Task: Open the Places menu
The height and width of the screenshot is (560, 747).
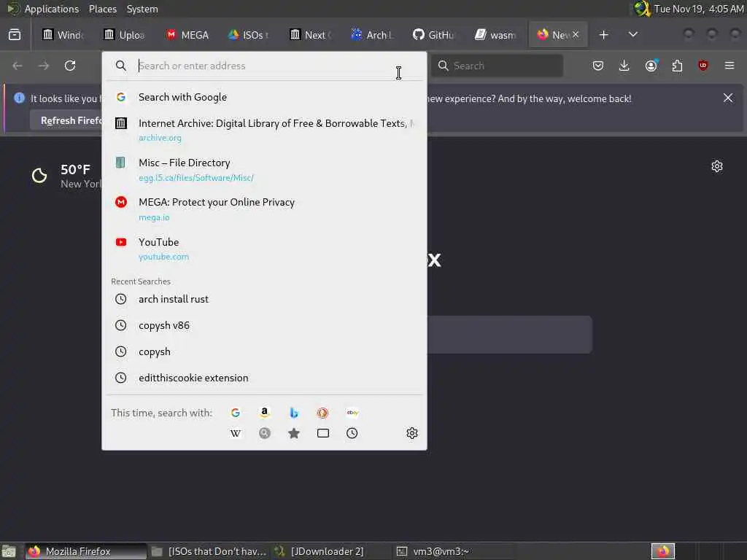Action: (103, 9)
